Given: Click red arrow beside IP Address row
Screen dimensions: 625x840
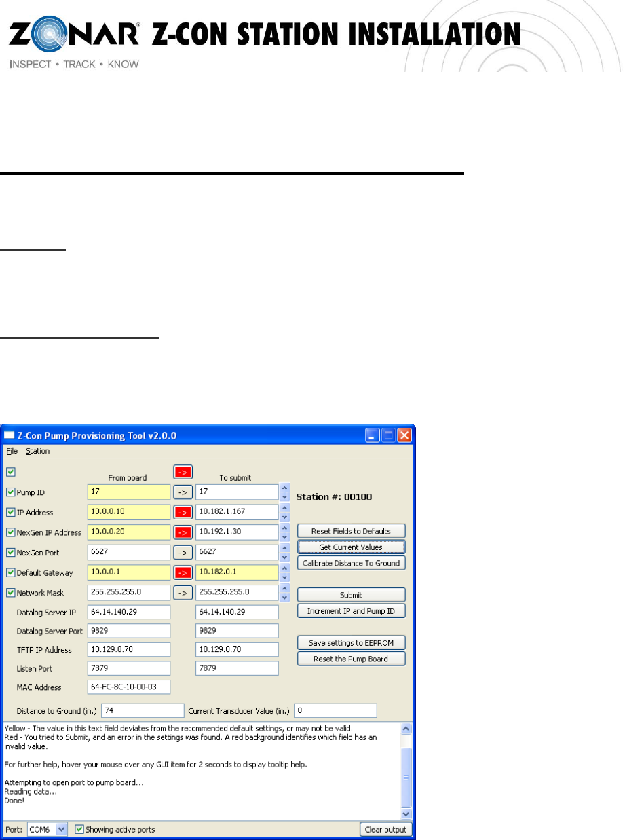Looking at the screenshot, I should coord(183,512).
